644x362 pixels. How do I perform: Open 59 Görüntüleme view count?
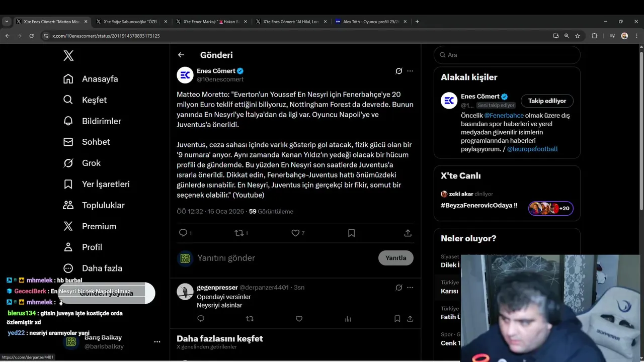point(271,211)
